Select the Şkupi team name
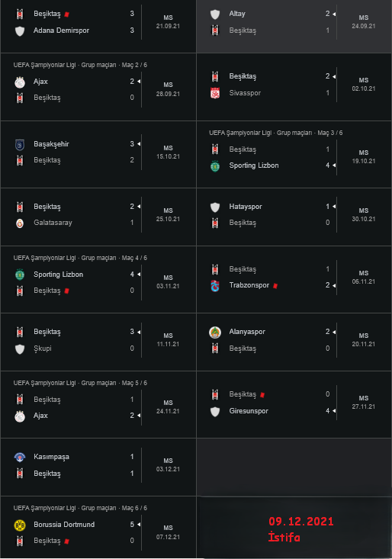This screenshot has height=559, width=392. tap(43, 349)
